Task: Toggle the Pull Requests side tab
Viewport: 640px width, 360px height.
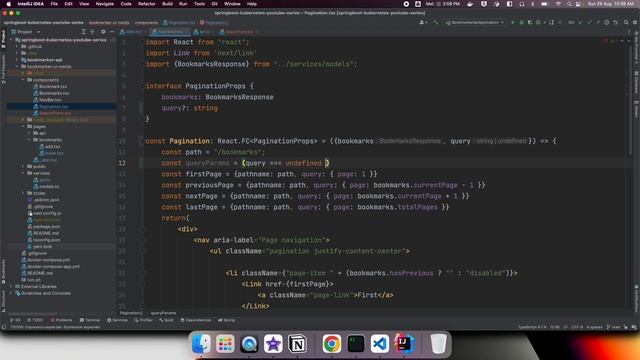Action: click(3, 69)
